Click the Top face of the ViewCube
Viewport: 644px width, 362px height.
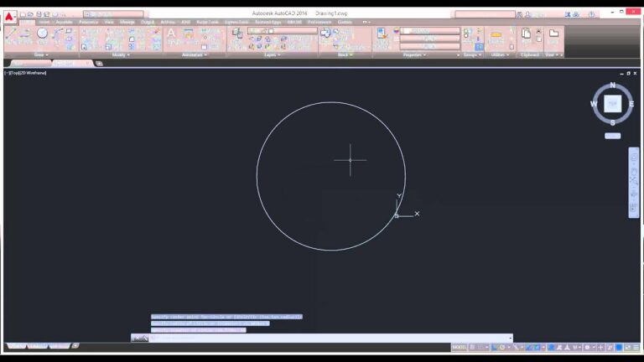tap(612, 103)
